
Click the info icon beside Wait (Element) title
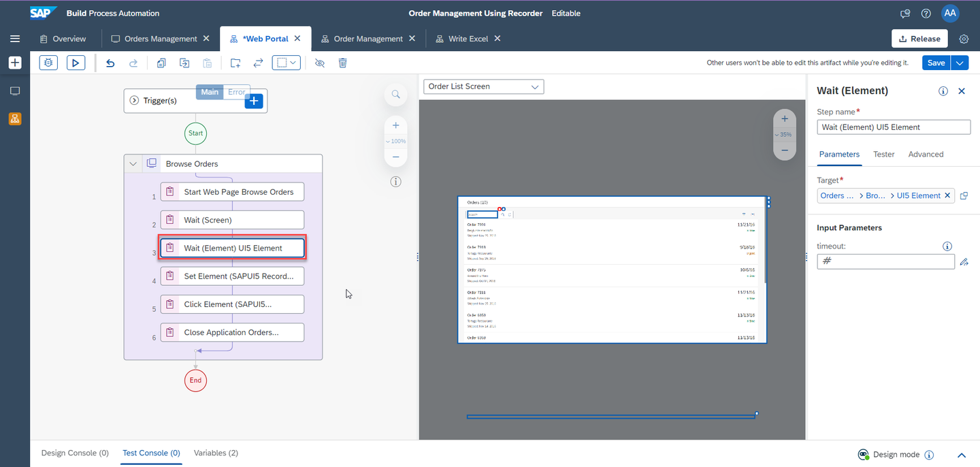click(x=943, y=91)
